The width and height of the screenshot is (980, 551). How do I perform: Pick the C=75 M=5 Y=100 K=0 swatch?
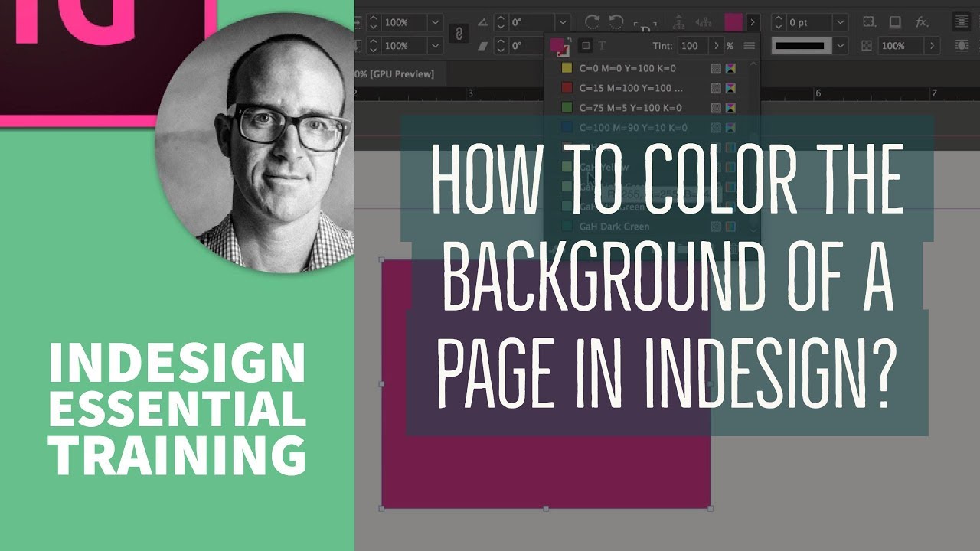click(x=630, y=108)
